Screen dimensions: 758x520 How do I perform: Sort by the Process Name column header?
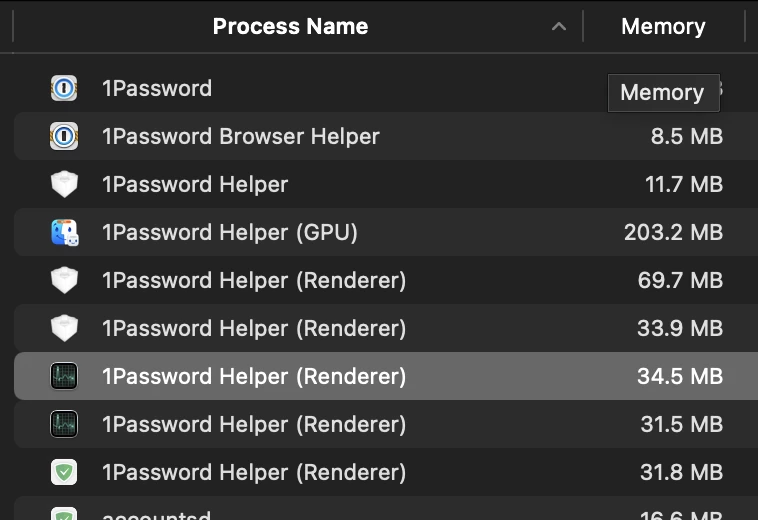(x=290, y=26)
